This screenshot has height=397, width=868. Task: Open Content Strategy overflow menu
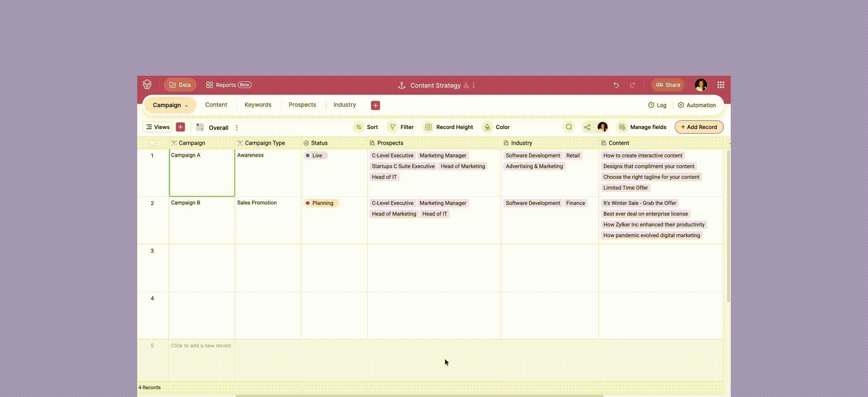pyautogui.click(x=474, y=85)
